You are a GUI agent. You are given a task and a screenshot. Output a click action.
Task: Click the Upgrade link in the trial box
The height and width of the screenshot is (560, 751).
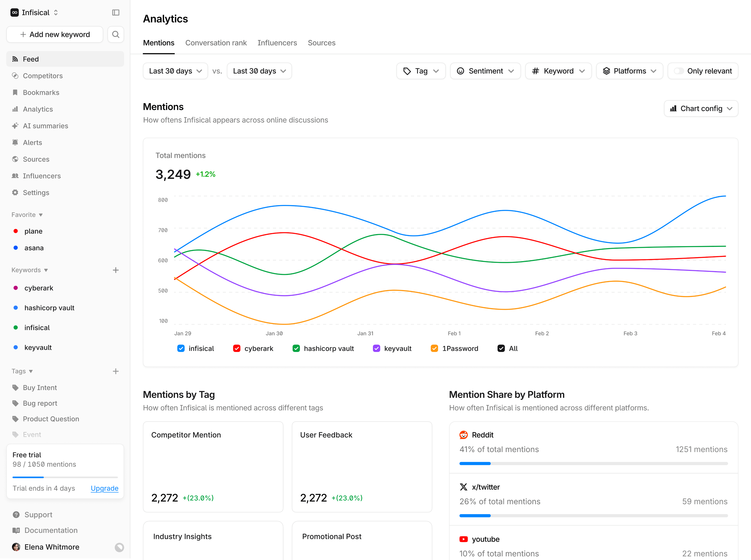point(104,488)
